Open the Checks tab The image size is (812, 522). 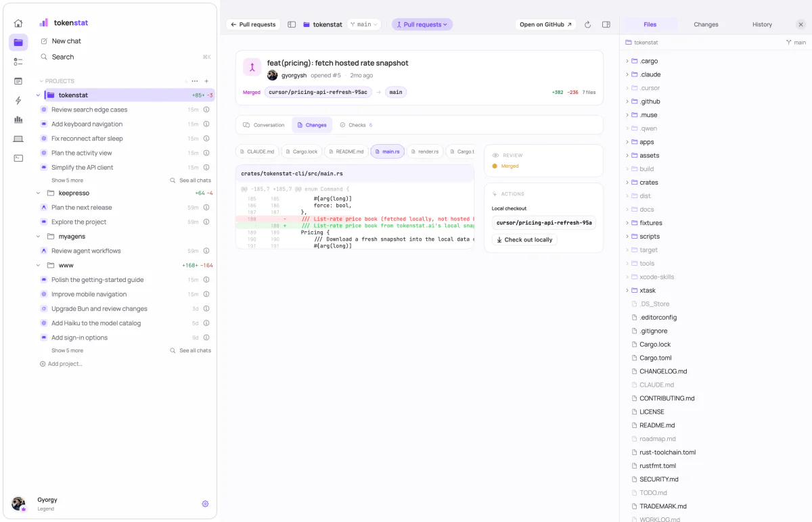coord(356,125)
